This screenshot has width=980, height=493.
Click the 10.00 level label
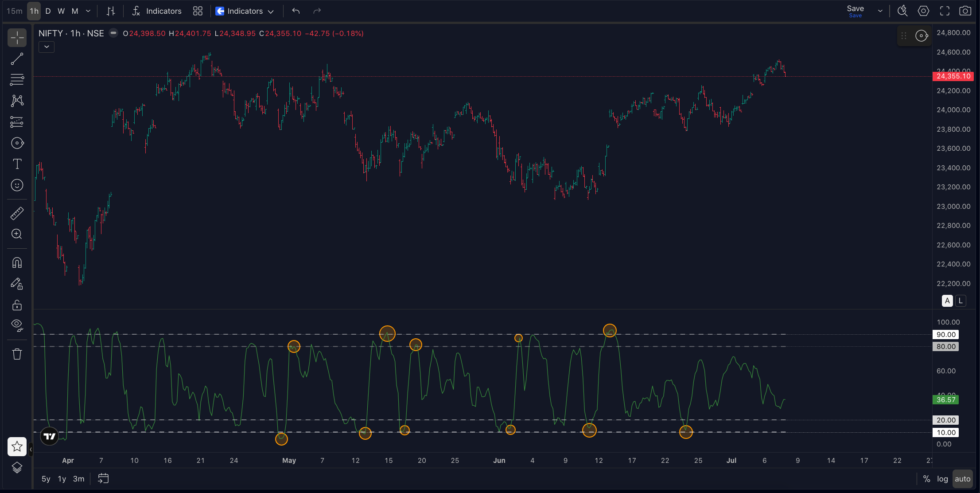pos(946,433)
